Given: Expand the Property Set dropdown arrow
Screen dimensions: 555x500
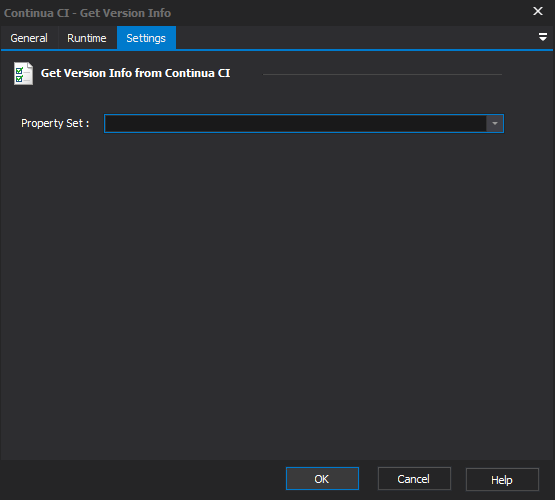Looking at the screenshot, I should pos(495,123).
